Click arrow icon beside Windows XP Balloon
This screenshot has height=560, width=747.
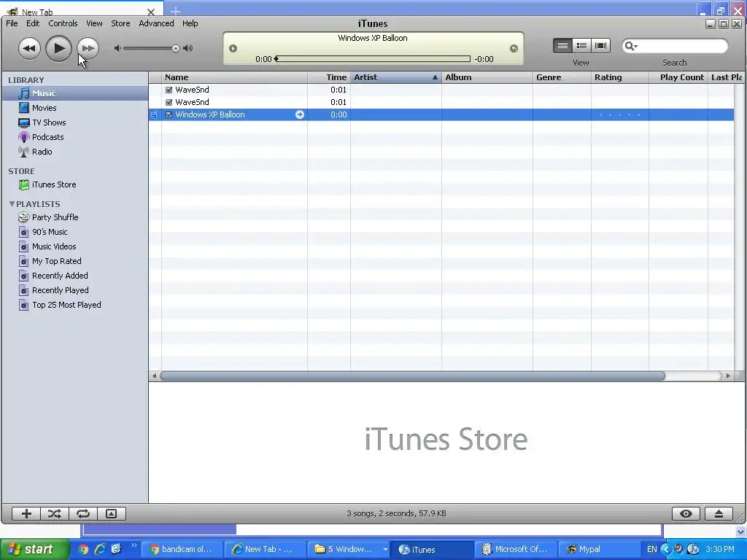[300, 114]
